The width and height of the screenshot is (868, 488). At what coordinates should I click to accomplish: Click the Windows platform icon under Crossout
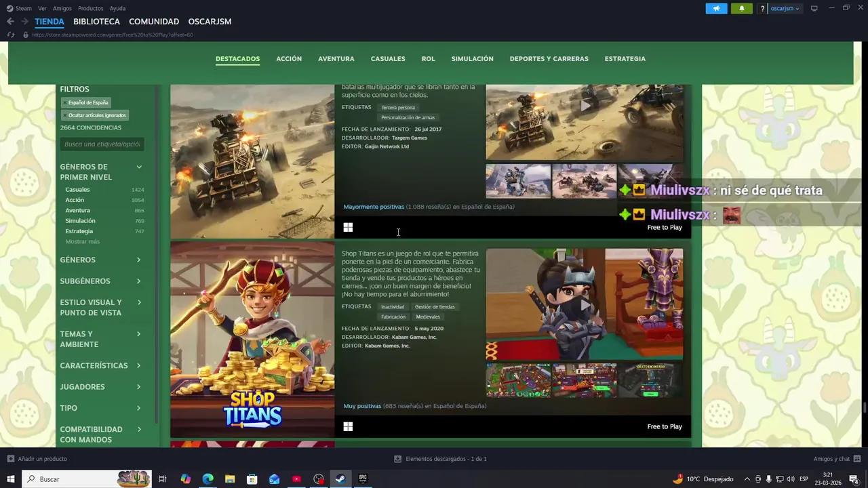[348, 227]
